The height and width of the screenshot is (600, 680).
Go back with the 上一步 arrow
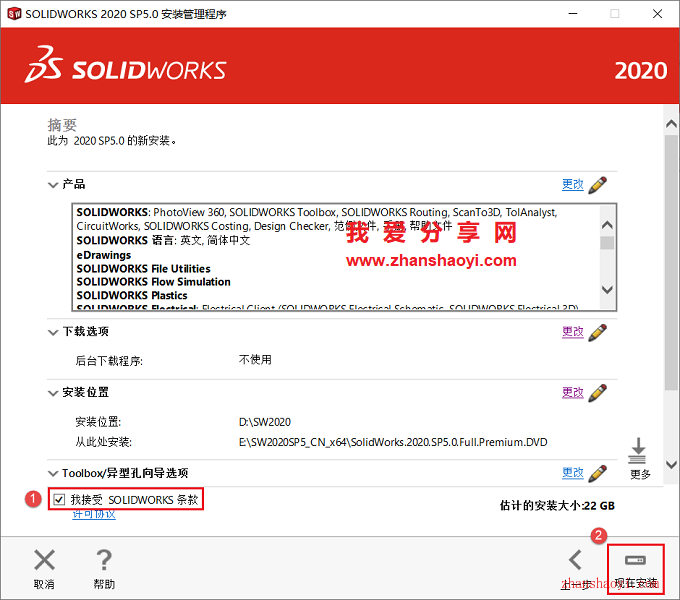click(x=575, y=560)
